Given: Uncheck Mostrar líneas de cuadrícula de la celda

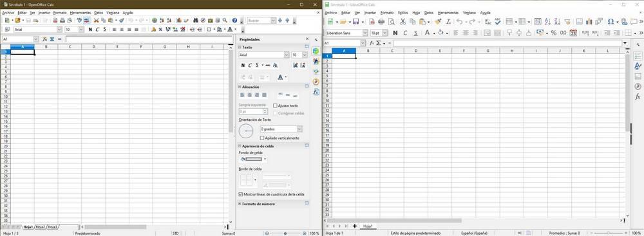Looking at the screenshot, I should (241, 194).
